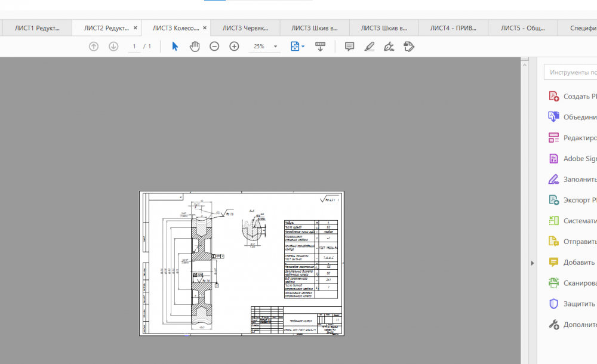Screen dimensions: 597x364
Task: Select the arrow selection tool
Action: [175, 47]
